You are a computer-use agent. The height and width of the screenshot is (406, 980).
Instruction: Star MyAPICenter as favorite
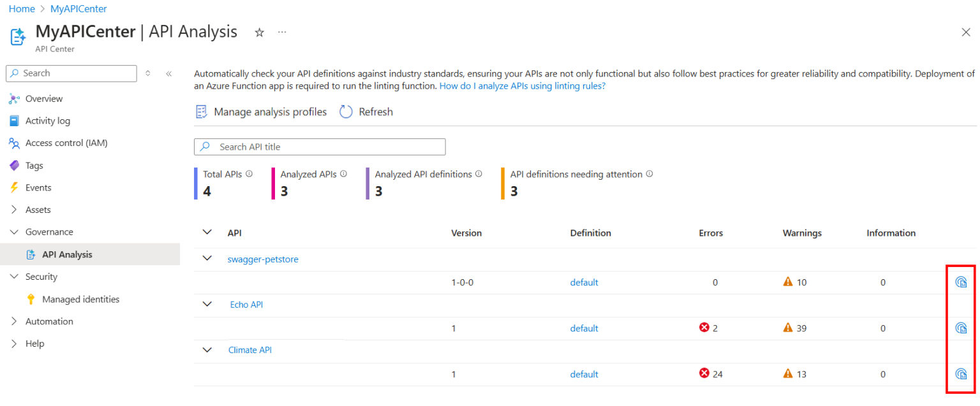click(259, 31)
